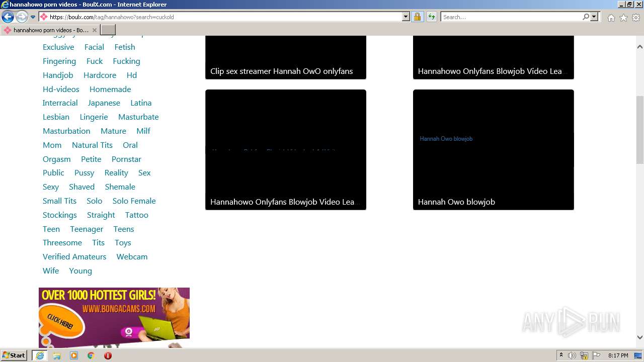Open the Mature tag link

113,131
